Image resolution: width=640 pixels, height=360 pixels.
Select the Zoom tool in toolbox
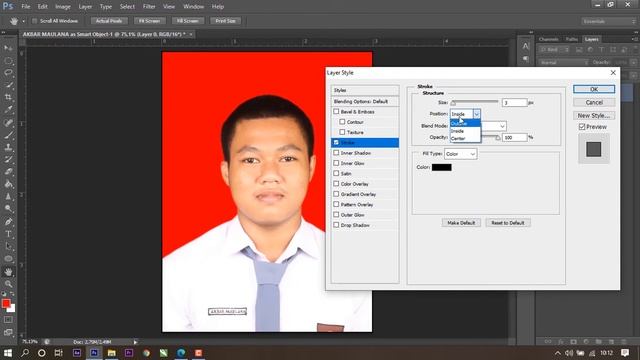click(8, 284)
